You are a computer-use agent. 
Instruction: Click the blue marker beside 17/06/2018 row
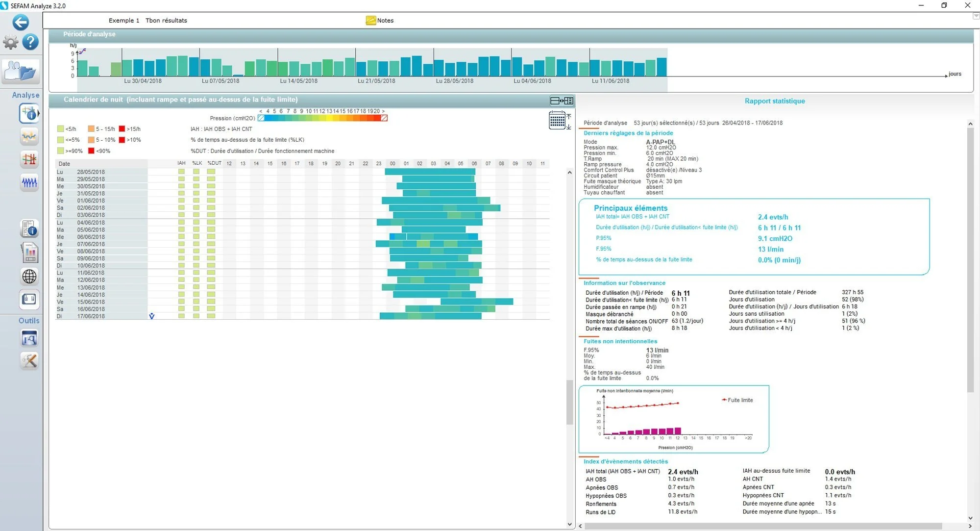pos(152,316)
